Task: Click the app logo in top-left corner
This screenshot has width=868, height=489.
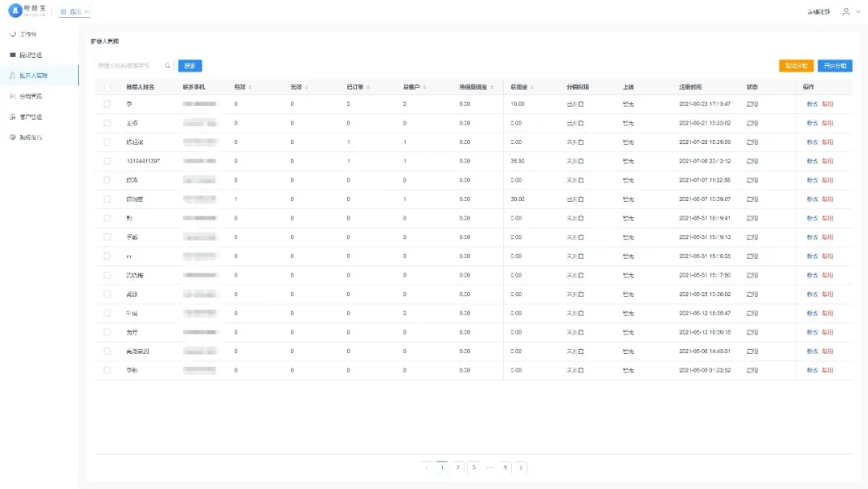Action: (14, 11)
